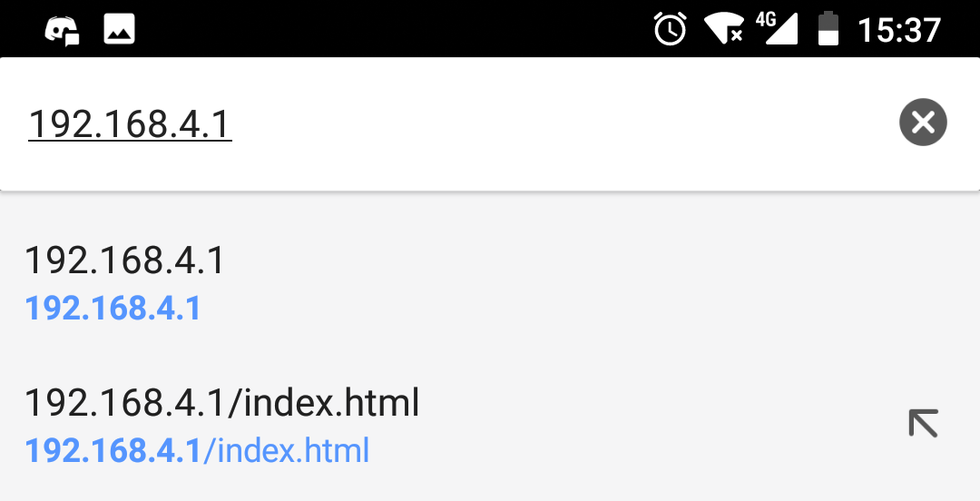980x501 pixels.
Task: Tap the 4G text label in status bar
Action: click(x=766, y=19)
